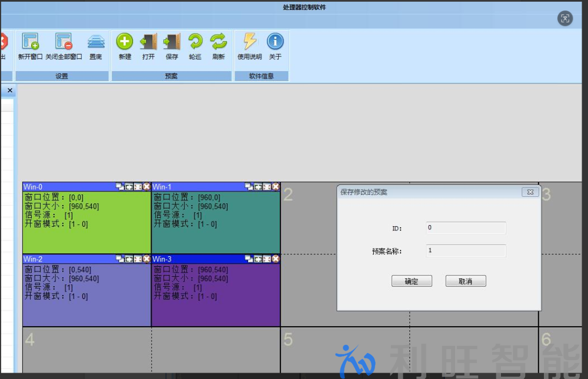Click the 关于 (about) info icon
Viewport: 588px width, 379px height.
[x=275, y=42]
